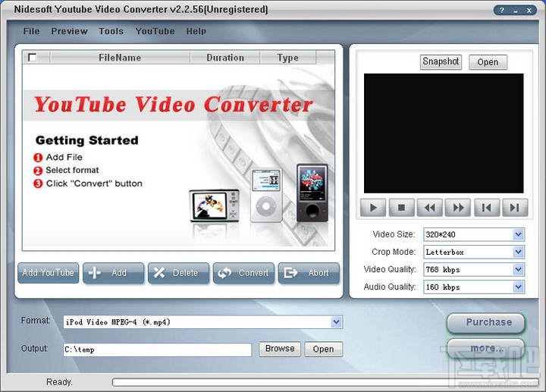546x392 pixels.
Task: Click the 'Select format' step text
Action: (72, 171)
